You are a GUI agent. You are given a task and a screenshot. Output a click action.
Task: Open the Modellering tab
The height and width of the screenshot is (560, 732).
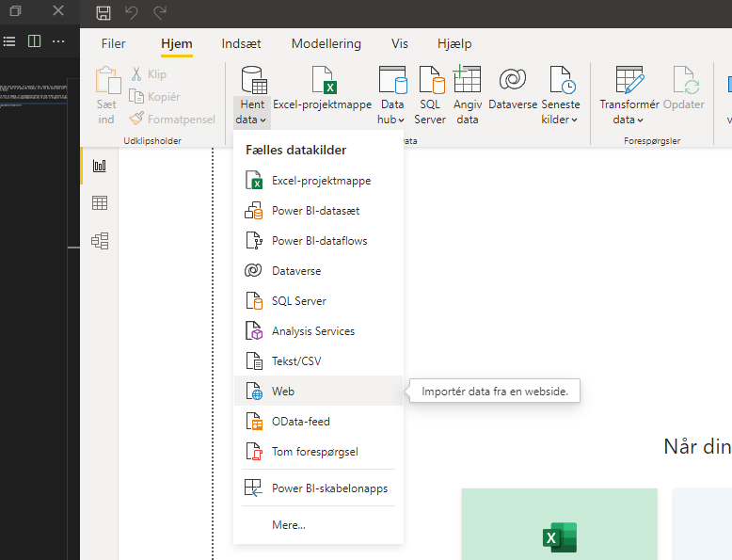point(326,44)
